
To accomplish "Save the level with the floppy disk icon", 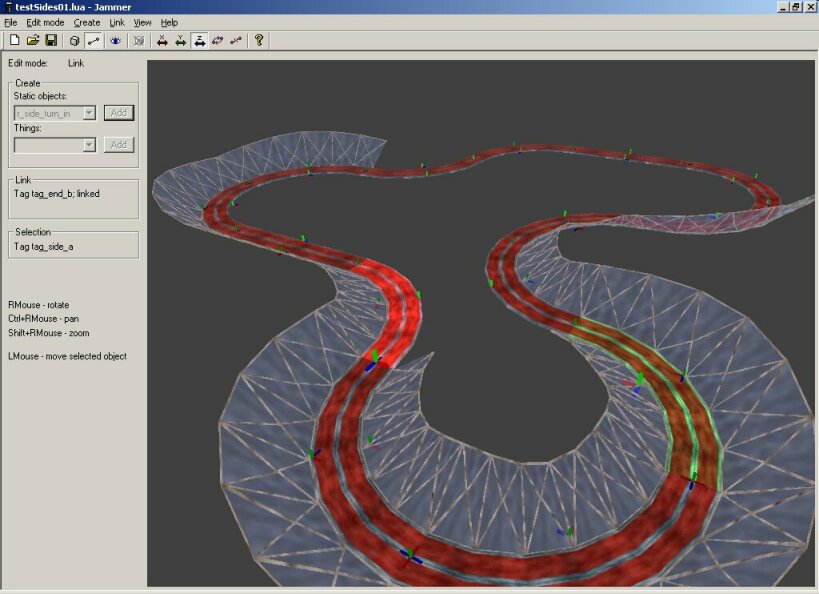I will pyautogui.click(x=50, y=41).
